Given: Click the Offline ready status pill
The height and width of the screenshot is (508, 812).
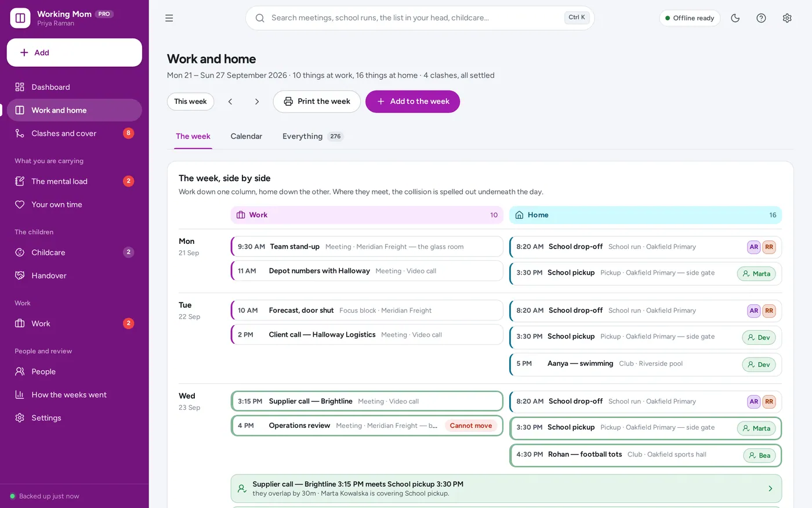Looking at the screenshot, I should [690, 18].
